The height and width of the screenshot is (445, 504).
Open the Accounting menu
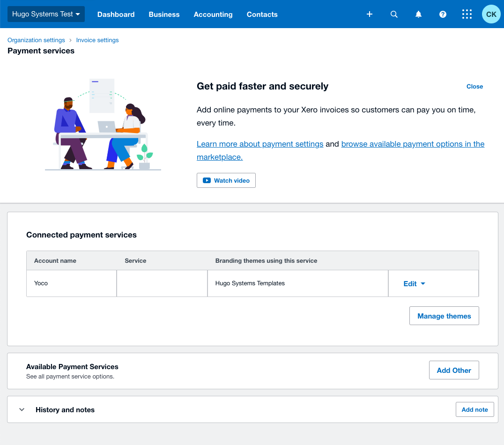pos(213,15)
